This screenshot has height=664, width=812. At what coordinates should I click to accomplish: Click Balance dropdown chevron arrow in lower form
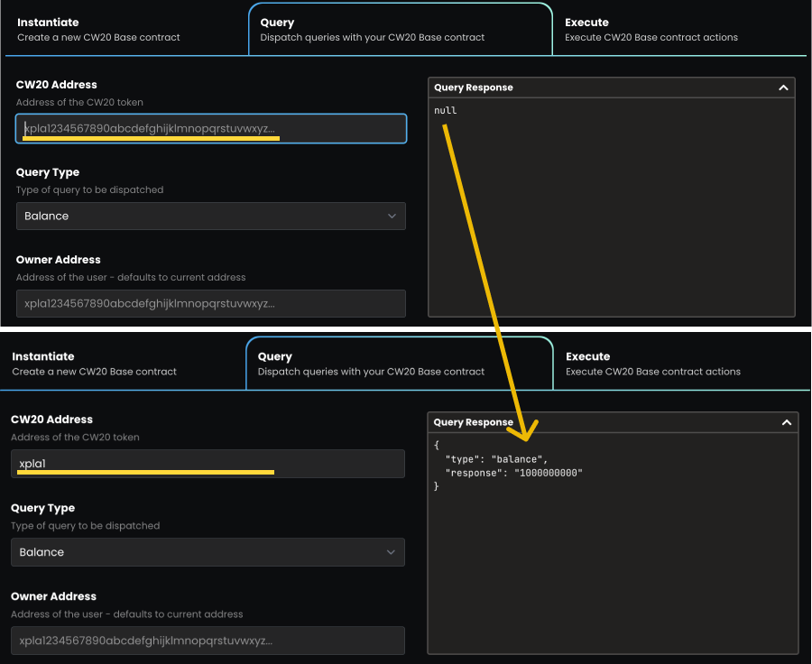click(391, 552)
